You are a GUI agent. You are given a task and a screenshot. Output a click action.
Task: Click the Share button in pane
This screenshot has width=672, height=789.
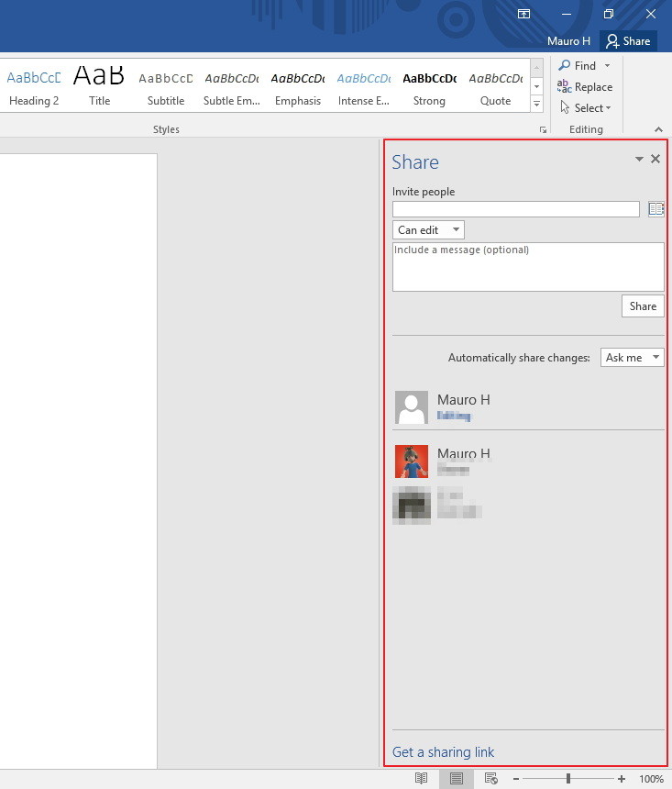tap(643, 306)
